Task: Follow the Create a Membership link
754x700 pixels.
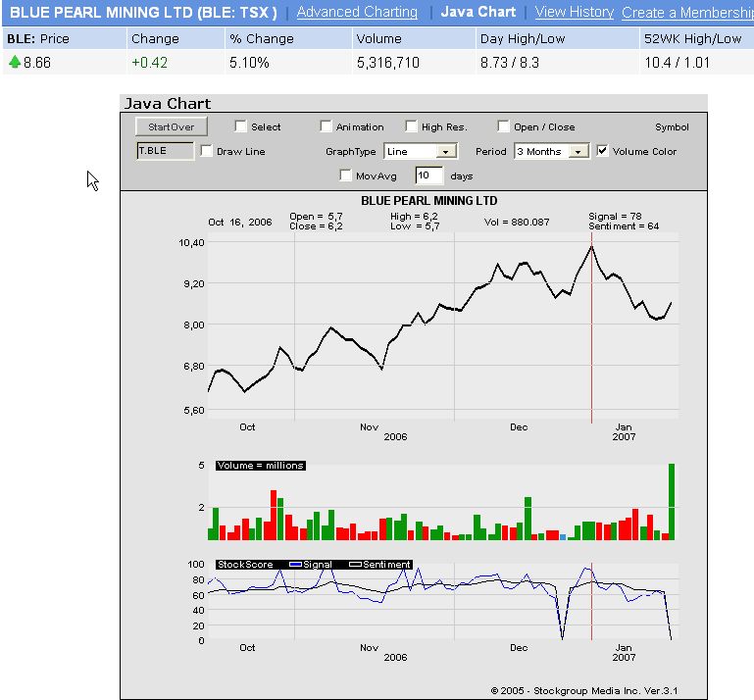Action: coord(687,13)
